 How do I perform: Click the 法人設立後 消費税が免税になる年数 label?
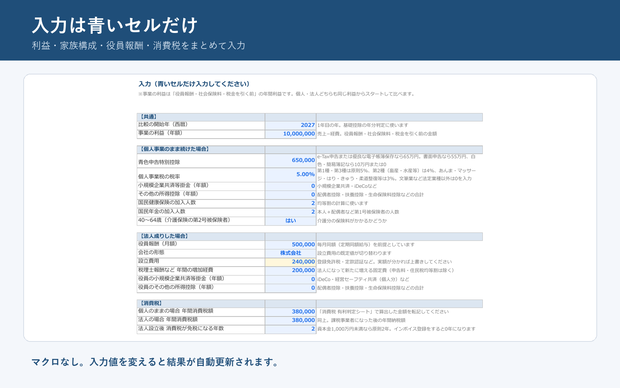[x=181, y=328]
